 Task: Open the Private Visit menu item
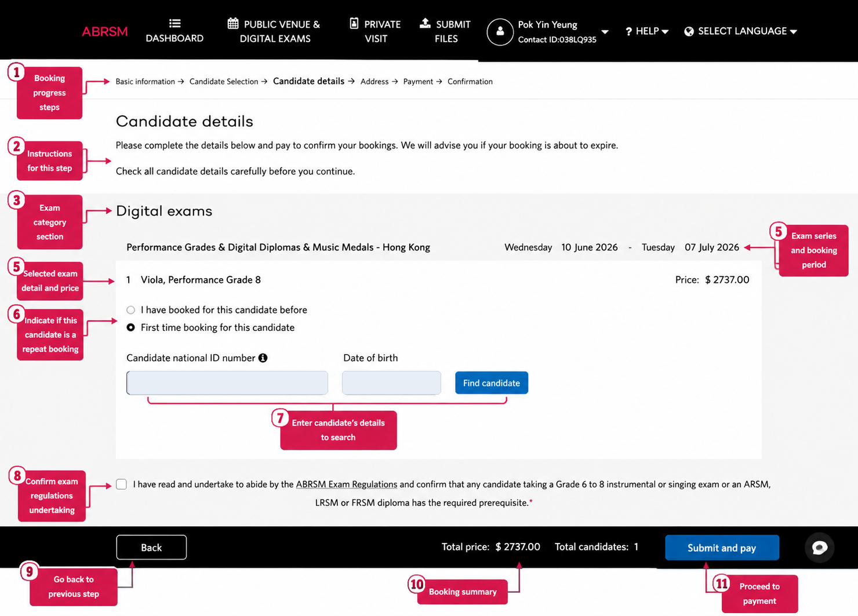(x=376, y=31)
